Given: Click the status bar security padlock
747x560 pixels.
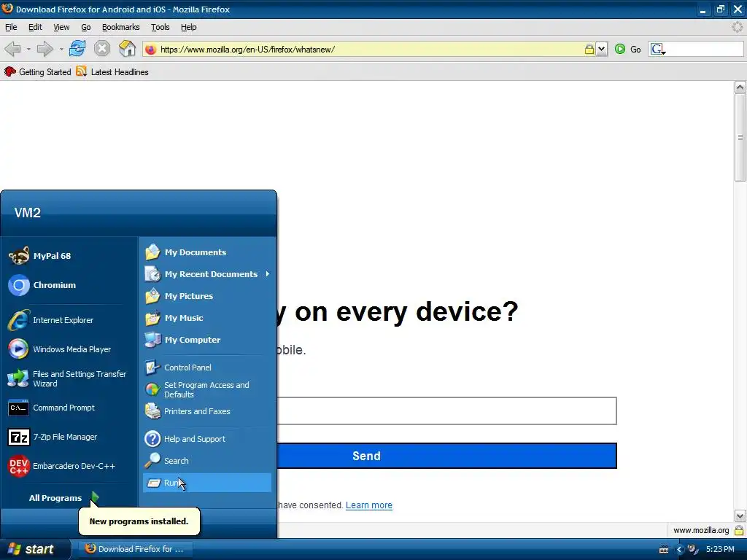Looking at the screenshot, I should pos(739,530).
